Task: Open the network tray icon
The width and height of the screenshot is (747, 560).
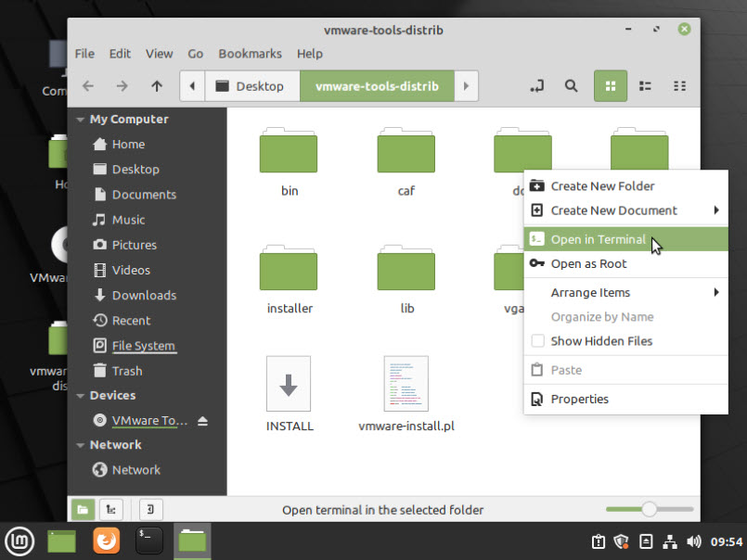Action: pos(670,541)
